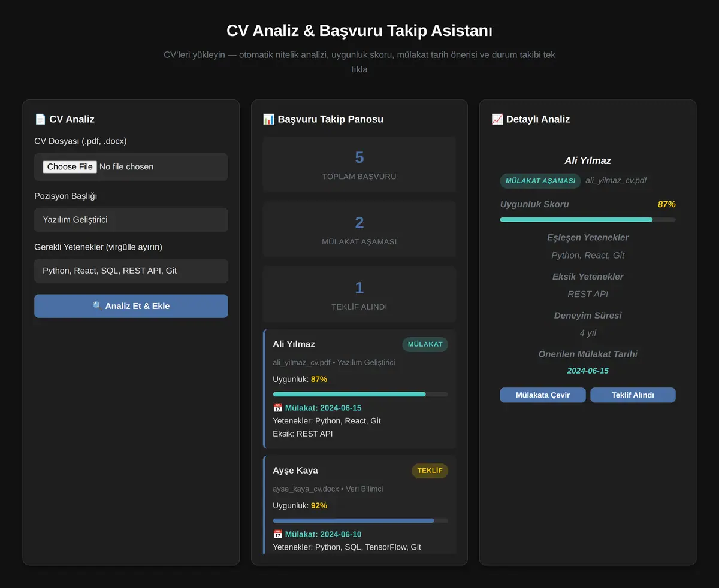Click the Mülakat Aşaması count 2

click(359, 223)
